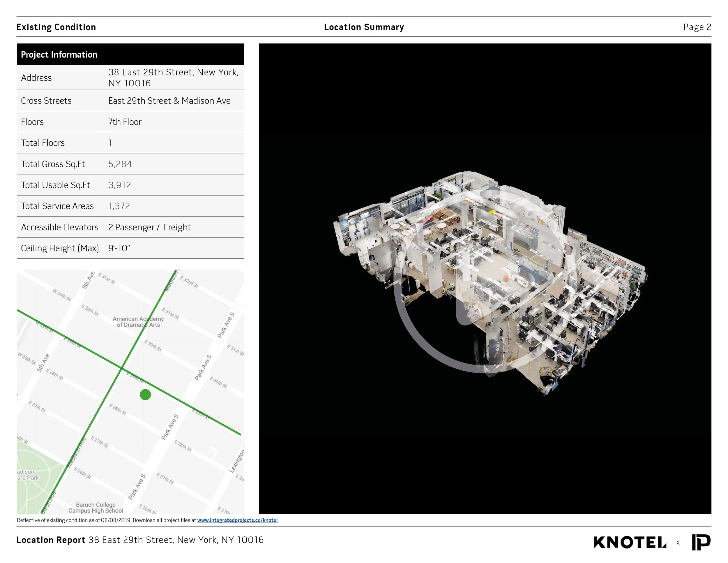Image resolution: width=728 pixels, height=563 pixels.
Task: Select the Total Gross Sq.Ft value 5,284
Action: pos(120,164)
